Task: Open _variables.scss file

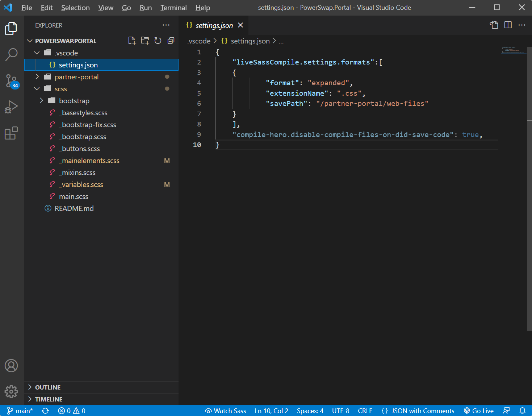Action: [101, 184]
